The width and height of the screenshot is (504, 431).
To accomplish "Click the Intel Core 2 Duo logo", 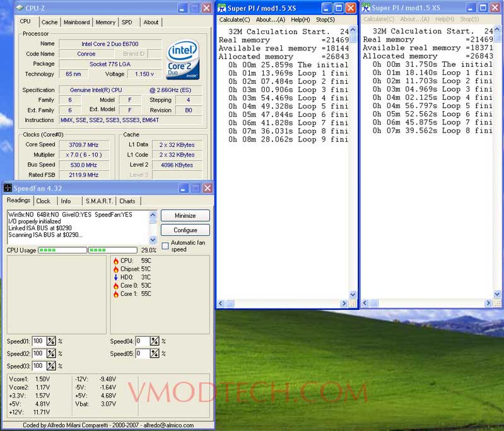I will [x=182, y=59].
